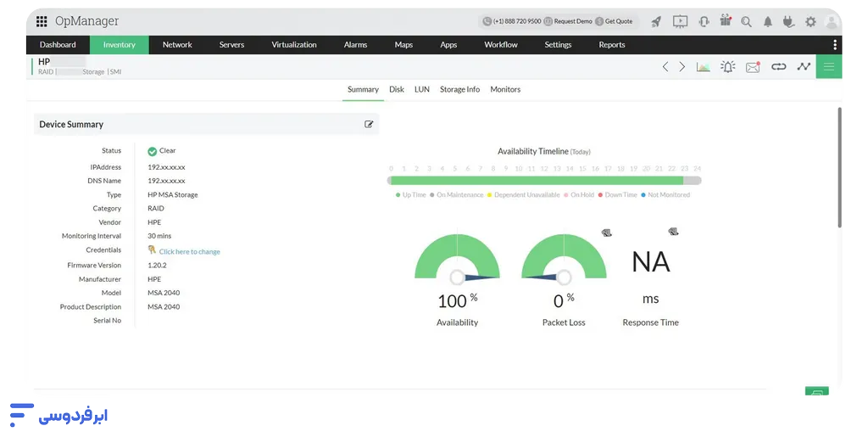Open the Workflow menu

[x=501, y=45]
